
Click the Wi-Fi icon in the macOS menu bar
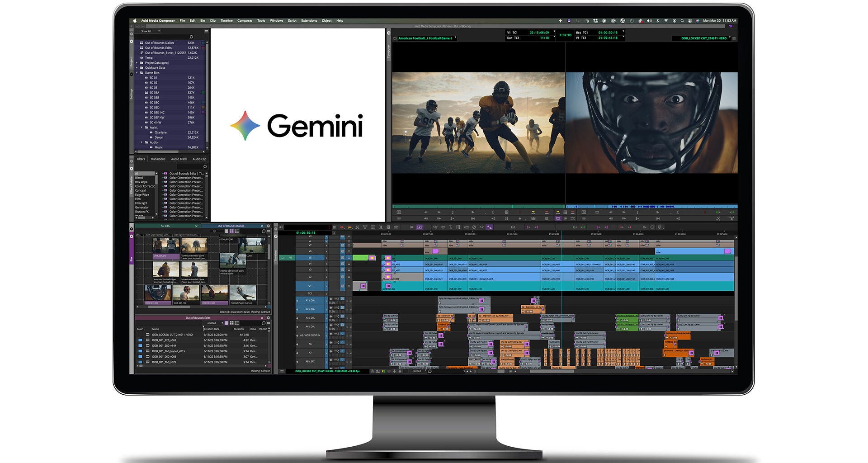point(665,20)
